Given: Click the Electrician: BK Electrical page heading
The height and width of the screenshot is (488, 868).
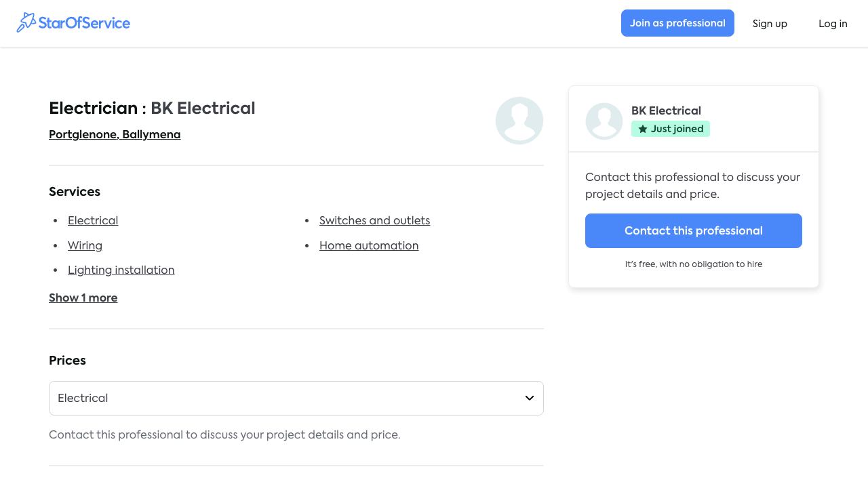Looking at the screenshot, I should (152, 108).
